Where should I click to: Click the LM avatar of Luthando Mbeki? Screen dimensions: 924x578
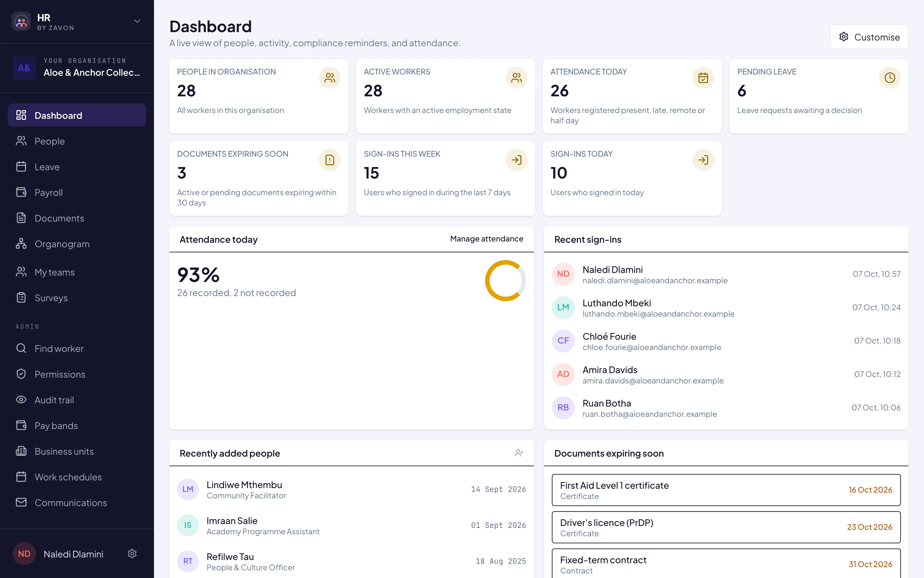[x=563, y=307]
